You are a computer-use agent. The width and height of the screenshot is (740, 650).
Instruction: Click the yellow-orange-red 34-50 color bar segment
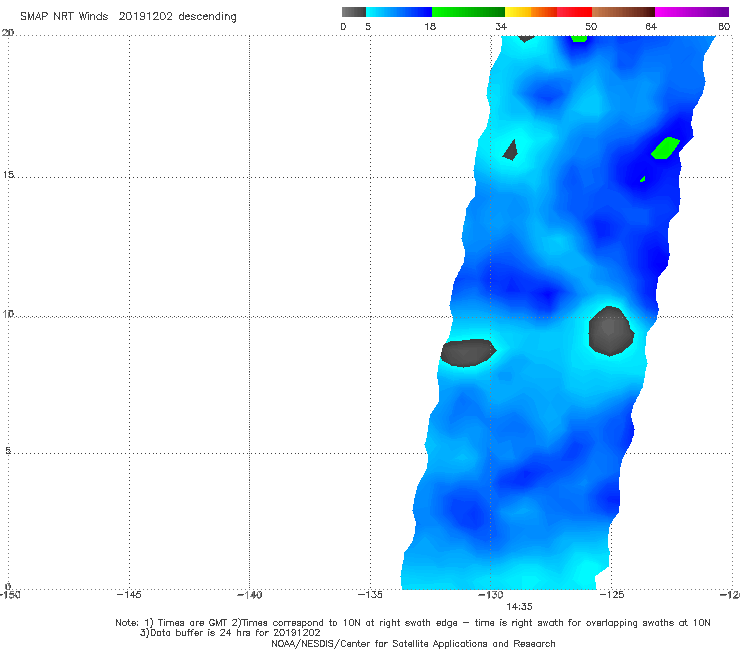[x=548, y=12]
